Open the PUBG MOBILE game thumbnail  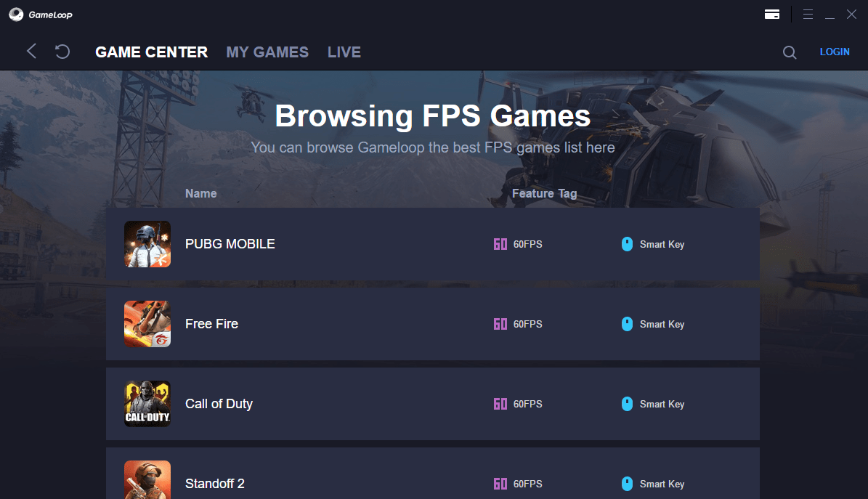(x=147, y=244)
